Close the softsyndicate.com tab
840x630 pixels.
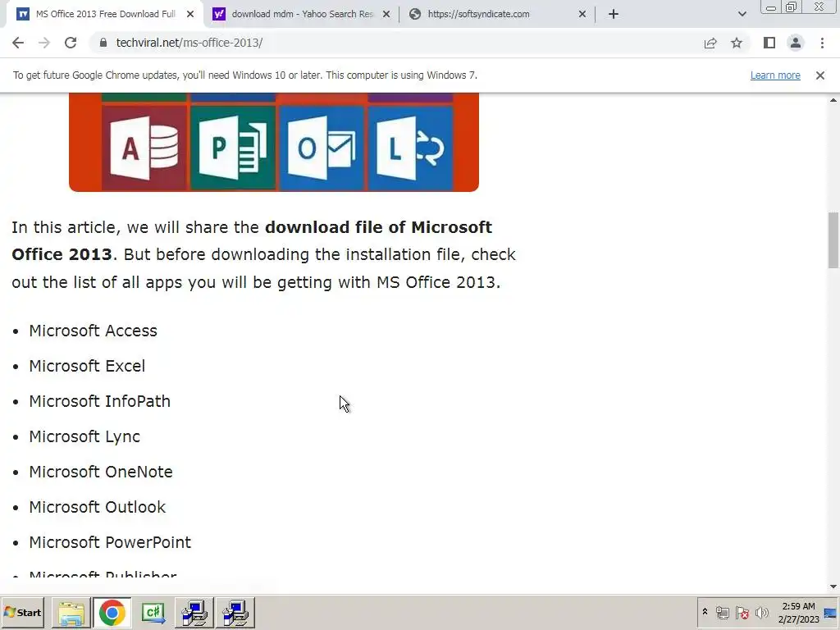point(582,15)
